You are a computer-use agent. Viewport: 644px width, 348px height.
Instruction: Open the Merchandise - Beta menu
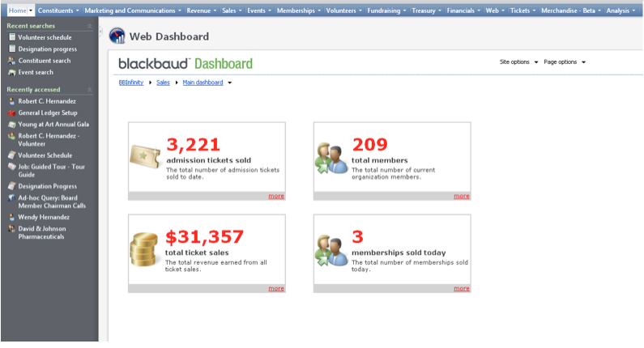click(x=571, y=11)
